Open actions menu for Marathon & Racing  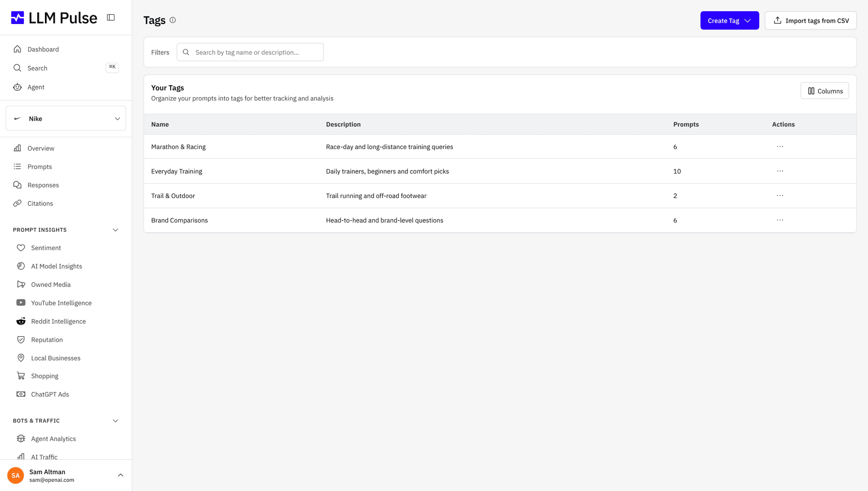coord(780,146)
